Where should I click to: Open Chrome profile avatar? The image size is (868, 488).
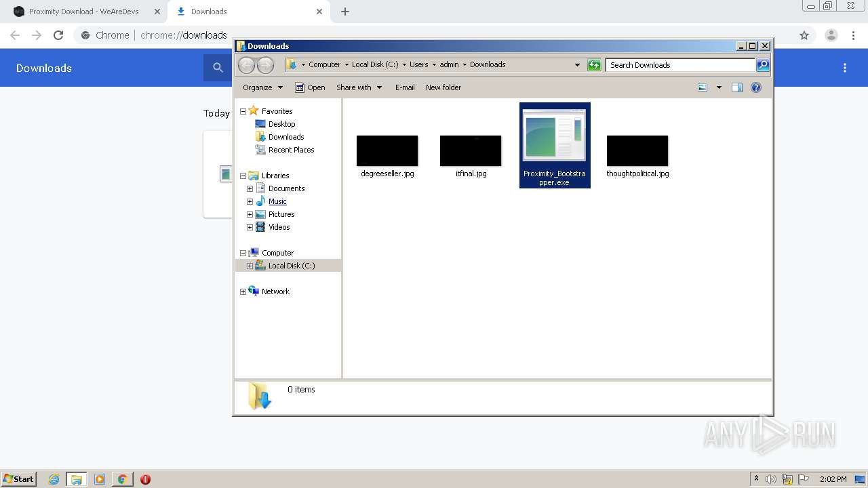[x=831, y=35]
